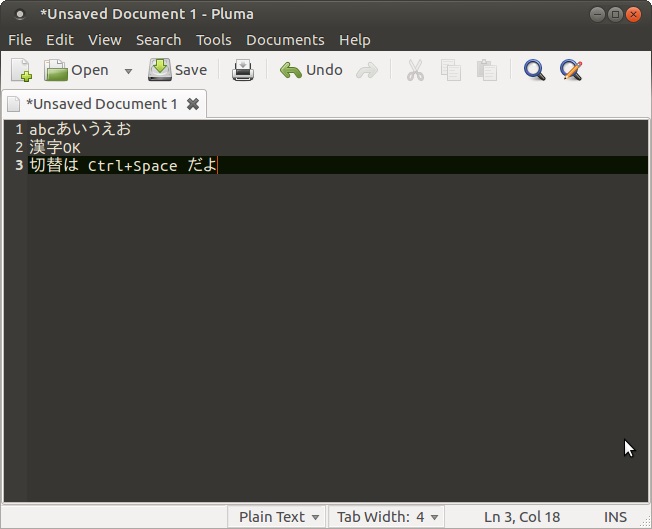Open the File menu
This screenshot has height=529, width=652.
click(x=20, y=40)
